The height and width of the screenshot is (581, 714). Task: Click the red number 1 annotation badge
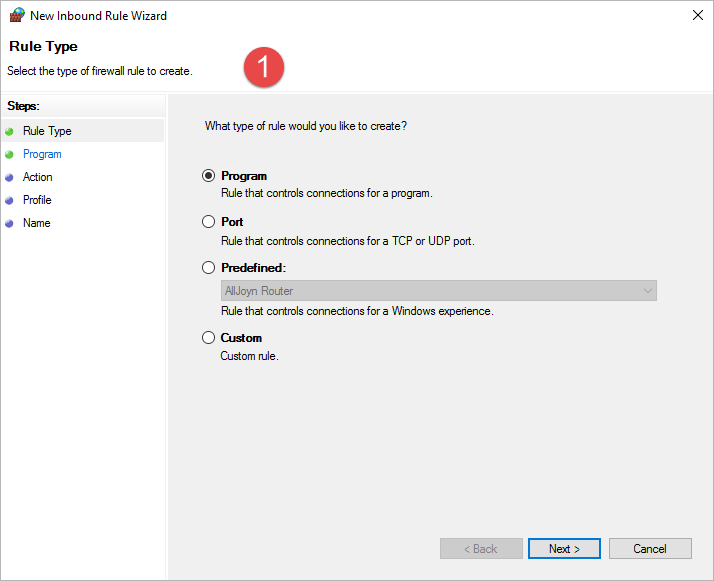coord(264,67)
